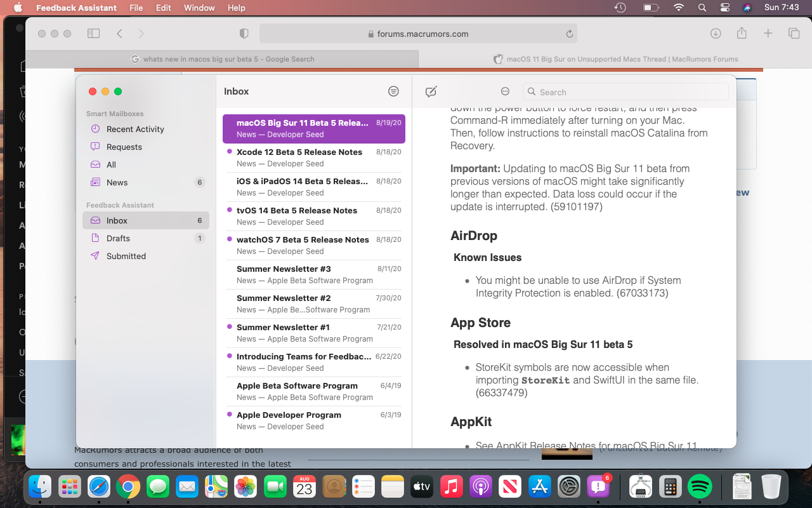Click Feedback Assistant icon in the Dock
This screenshot has width=812, height=508.
[598, 487]
